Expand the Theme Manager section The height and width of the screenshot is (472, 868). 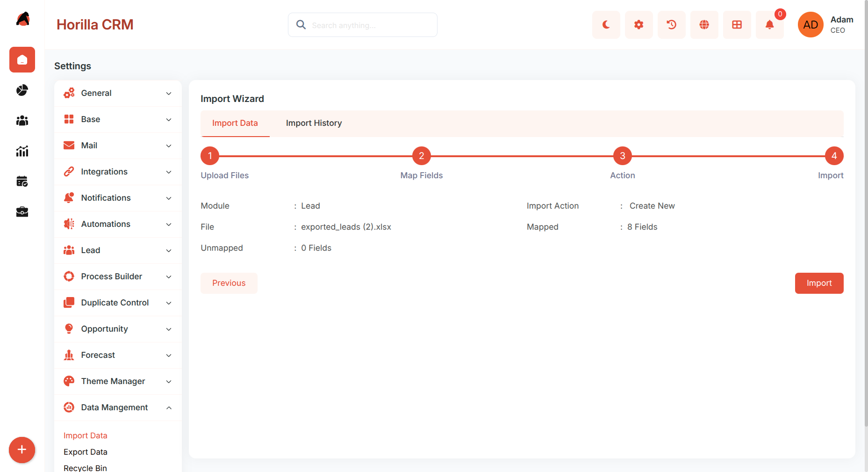pos(118,381)
